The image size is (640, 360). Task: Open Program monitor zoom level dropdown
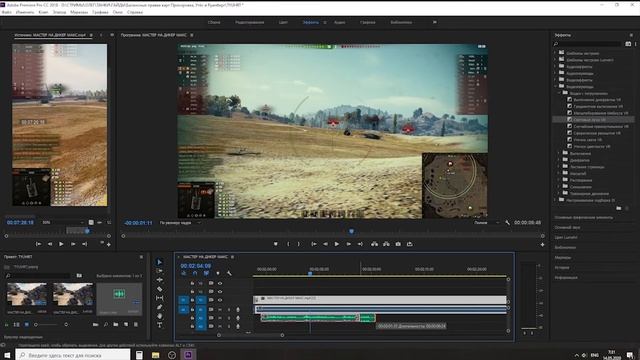click(180, 223)
